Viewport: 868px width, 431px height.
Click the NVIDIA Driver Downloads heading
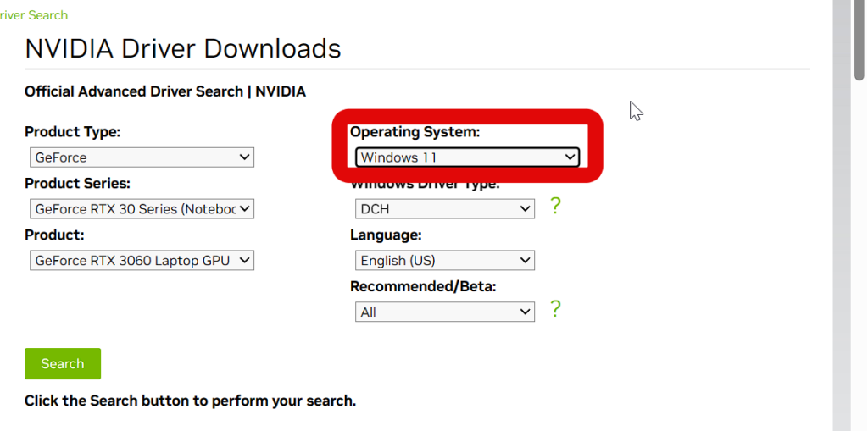[x=183, y=48]
